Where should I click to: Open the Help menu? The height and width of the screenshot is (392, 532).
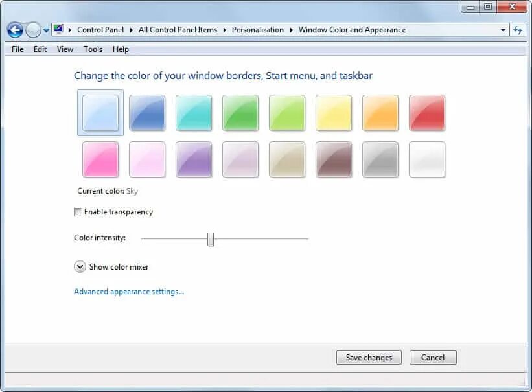pyautogui.click(x=121, y=49)
